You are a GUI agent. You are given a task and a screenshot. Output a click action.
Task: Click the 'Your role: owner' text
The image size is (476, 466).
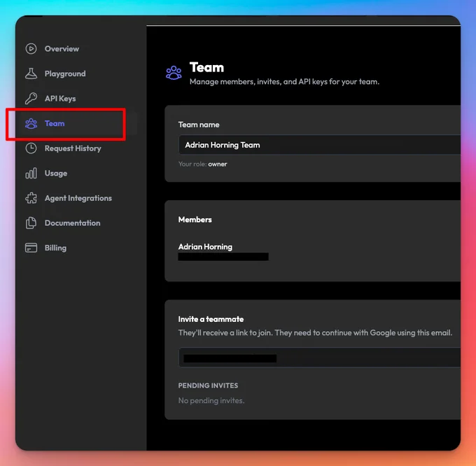click(x=202, y=164)
